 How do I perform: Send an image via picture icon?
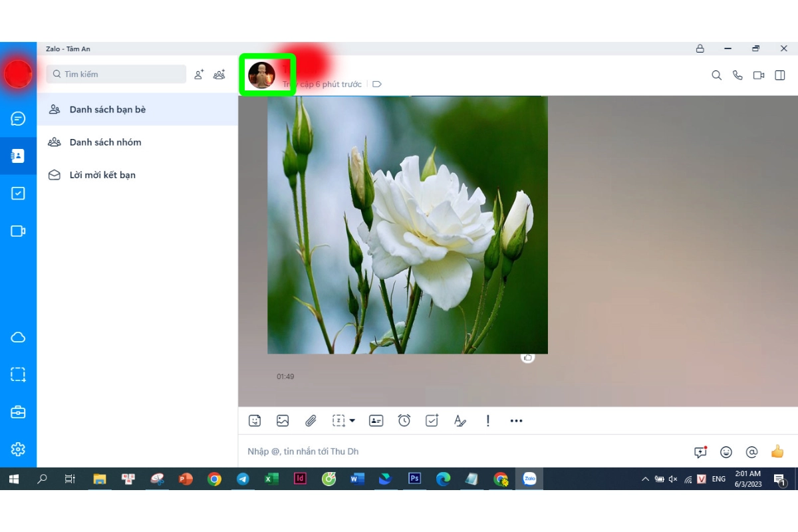[x=283, y=420]
